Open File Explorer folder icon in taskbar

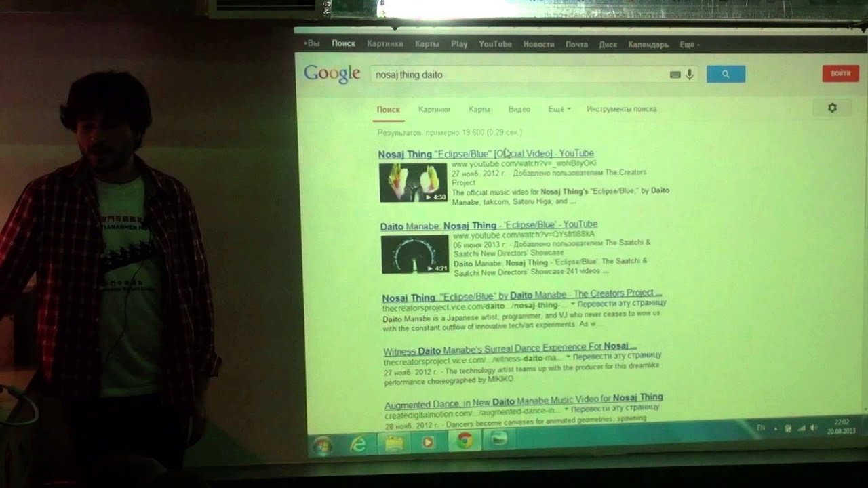click(x=394, y=443)
